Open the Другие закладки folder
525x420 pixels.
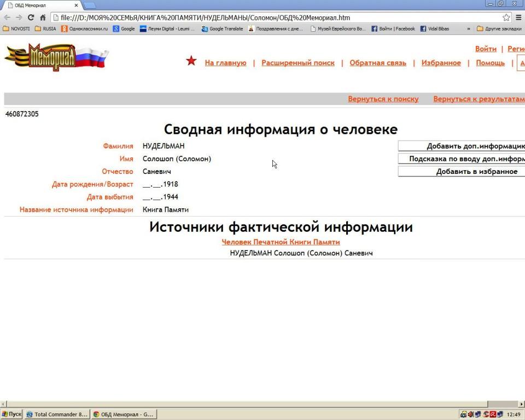click(x=498, y=28)
